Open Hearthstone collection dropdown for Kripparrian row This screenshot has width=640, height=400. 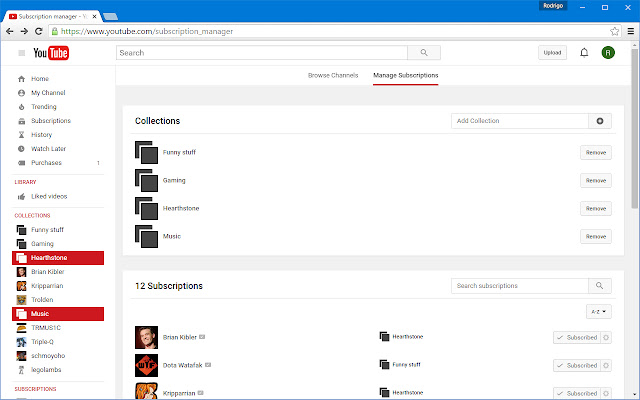tap(402, 393)
